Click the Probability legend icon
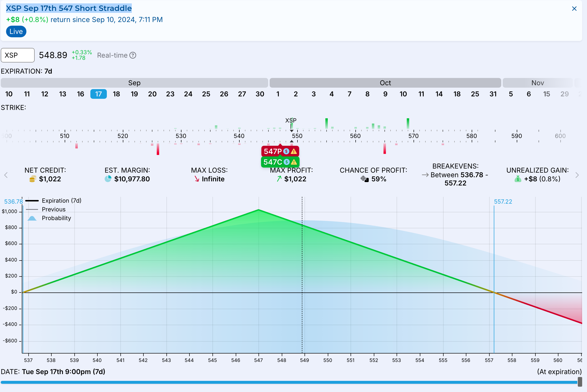This screenshot has height=392, width=587. (32, 218)
